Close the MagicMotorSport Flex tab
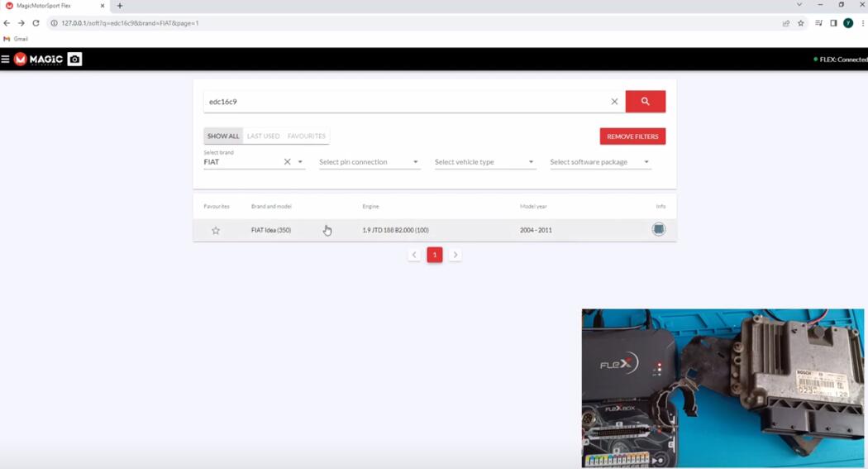 pyautogui.click(x=103, y=6)
